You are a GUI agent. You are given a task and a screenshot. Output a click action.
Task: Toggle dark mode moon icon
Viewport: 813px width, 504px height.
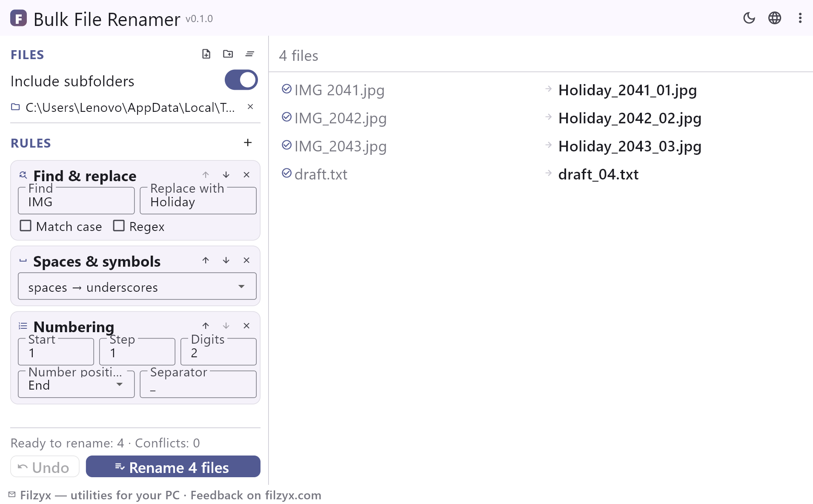click(x=749, y=18)
